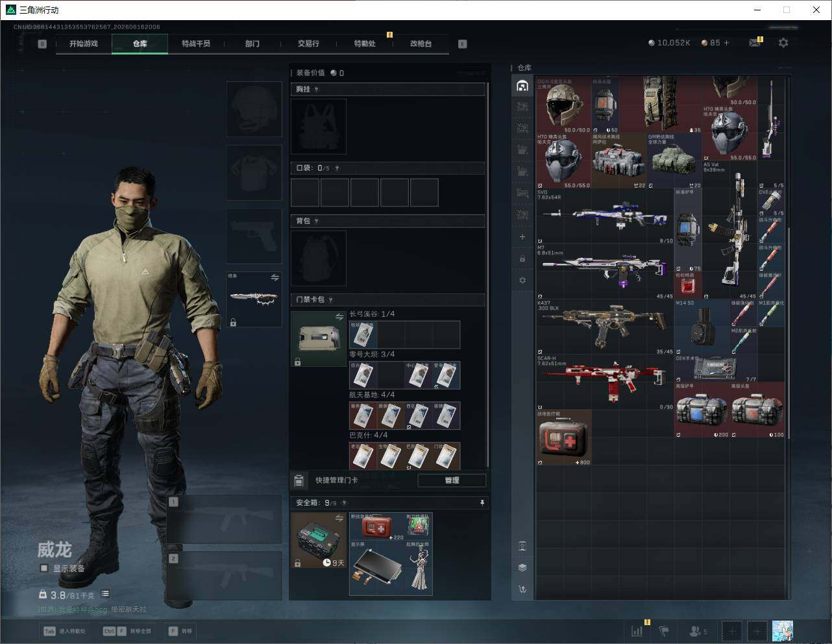This screenshot has height=644, width=832.
Task: Switch to the 仓库 tab
Action: (x=140, y=43)
